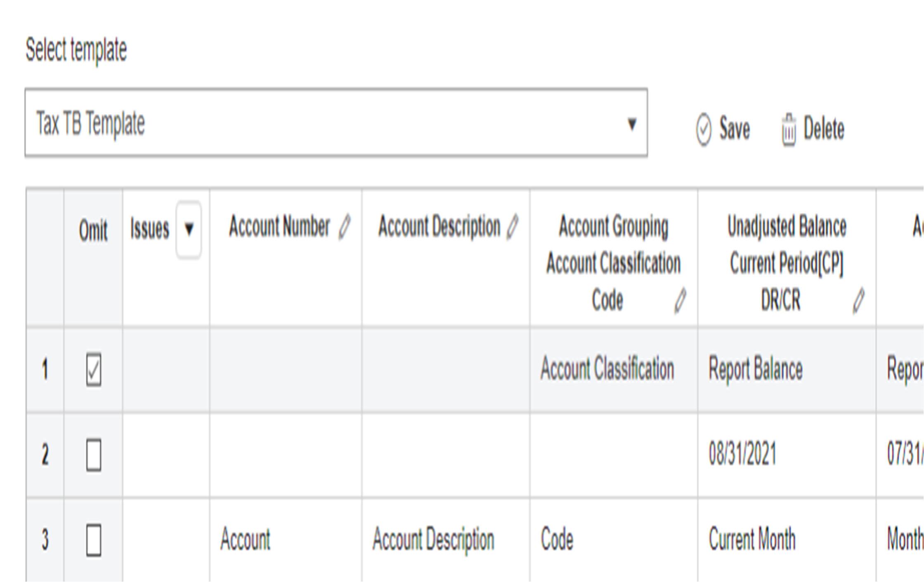Click pencil icon on Unadjusted Balance column
This screenshot has height=582, width=924.
(x=858, y=301)
